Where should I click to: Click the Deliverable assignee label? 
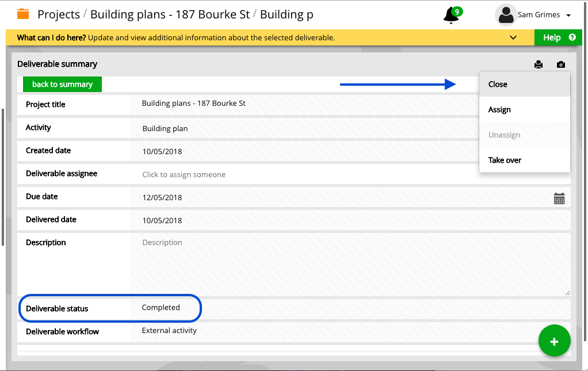pyautogui.click(x=62, y=174)
